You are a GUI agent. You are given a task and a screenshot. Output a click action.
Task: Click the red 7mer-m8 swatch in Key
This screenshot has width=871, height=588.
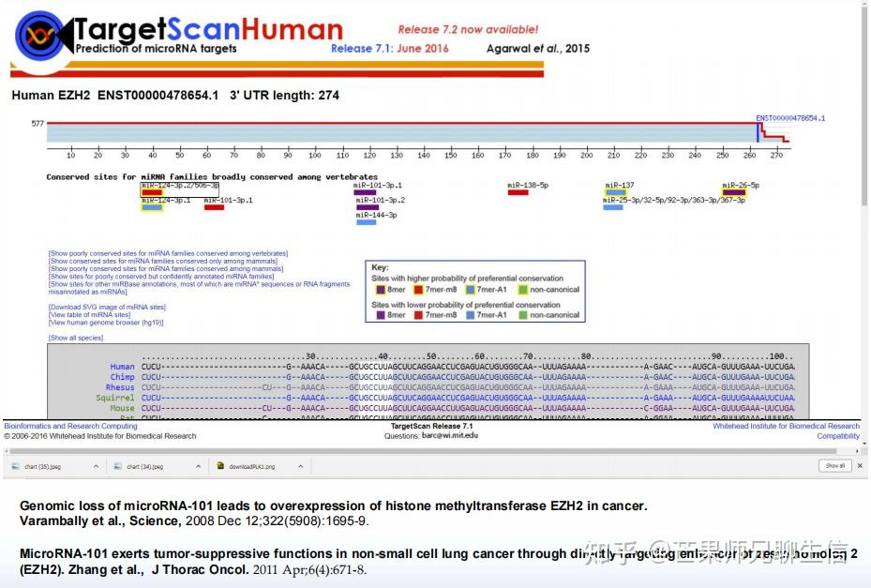pyautogui.click(x=419, y=290)
